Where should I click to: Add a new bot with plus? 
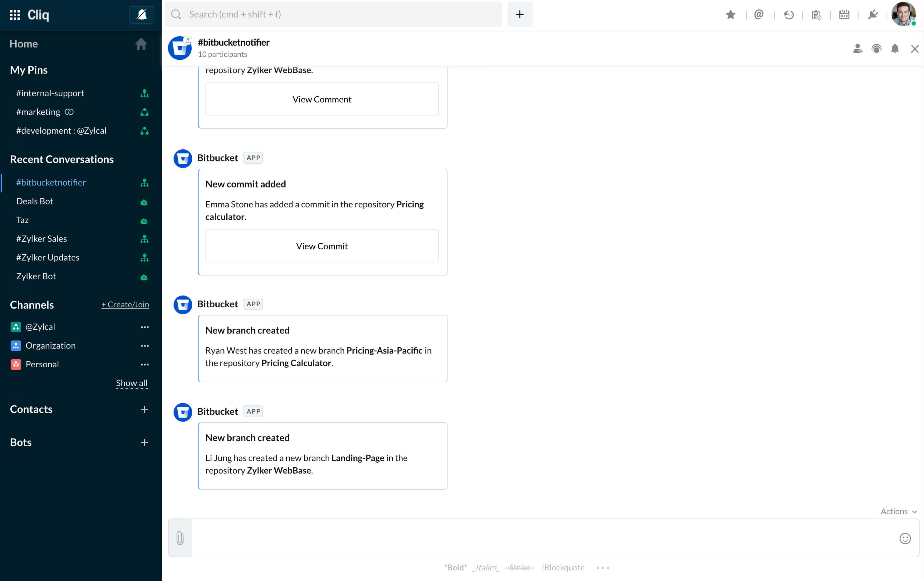click(144, 442)
